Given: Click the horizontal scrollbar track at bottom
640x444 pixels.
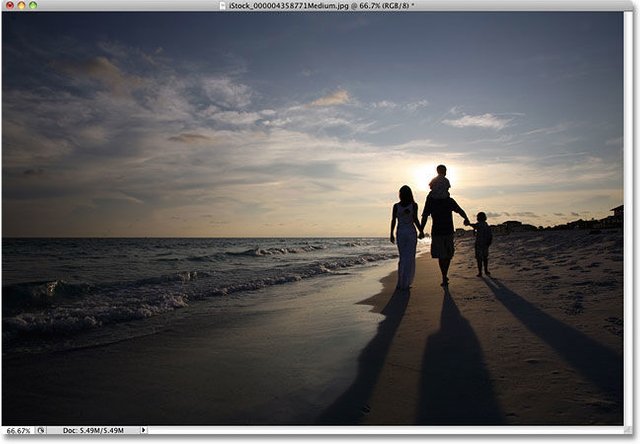Looking at the screenshot, I should pyautogui.click(x=386, y=430).
